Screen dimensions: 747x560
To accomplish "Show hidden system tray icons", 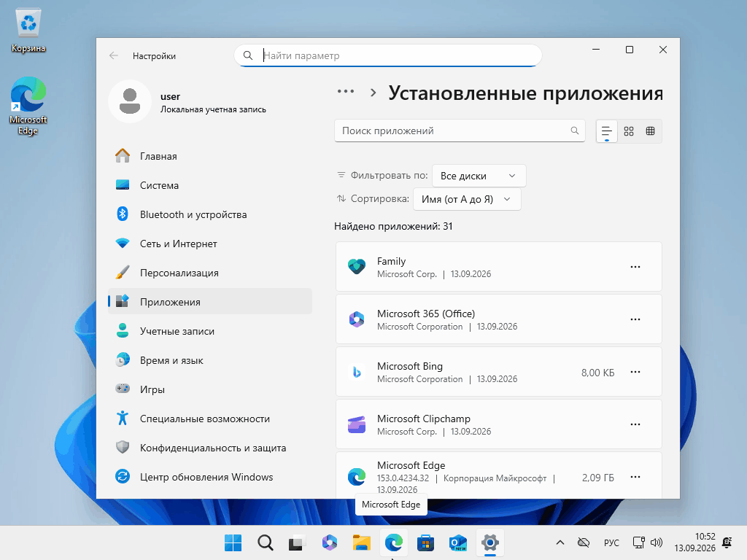I will [x=560, y=542].
